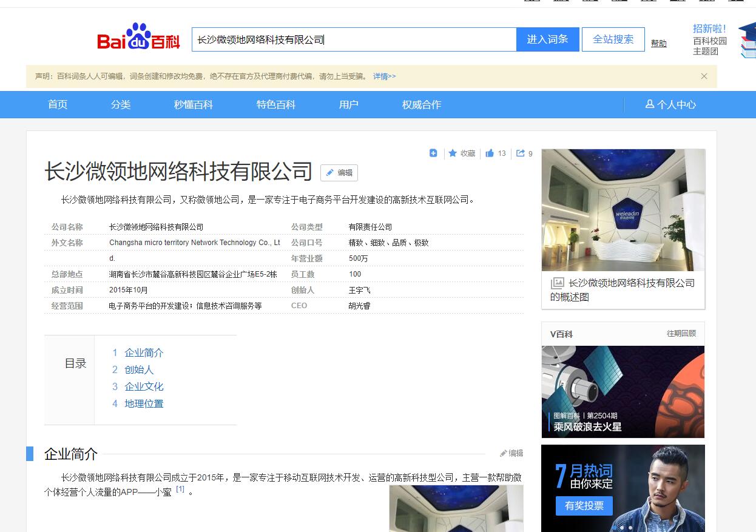Click the star 收藏 favorite icon
This screenshot has height=532, width=756.
453,153
